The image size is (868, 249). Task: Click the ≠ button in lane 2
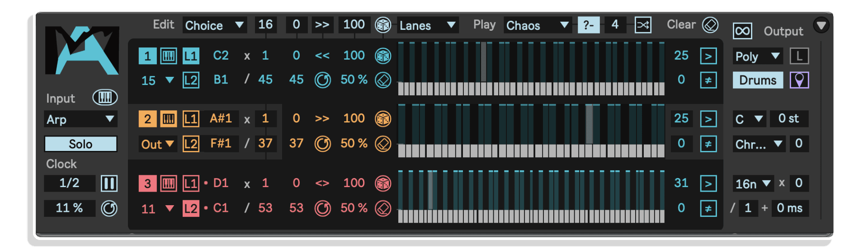(708, 144)
